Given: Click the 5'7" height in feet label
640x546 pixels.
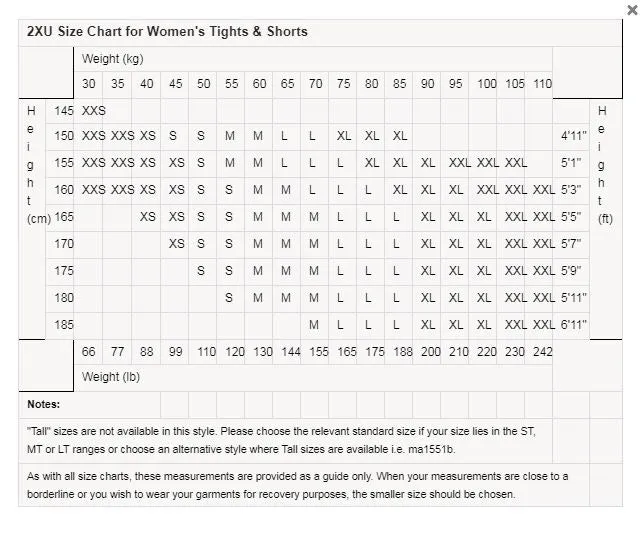Looking at the screenshot, I should click(571, 243).
